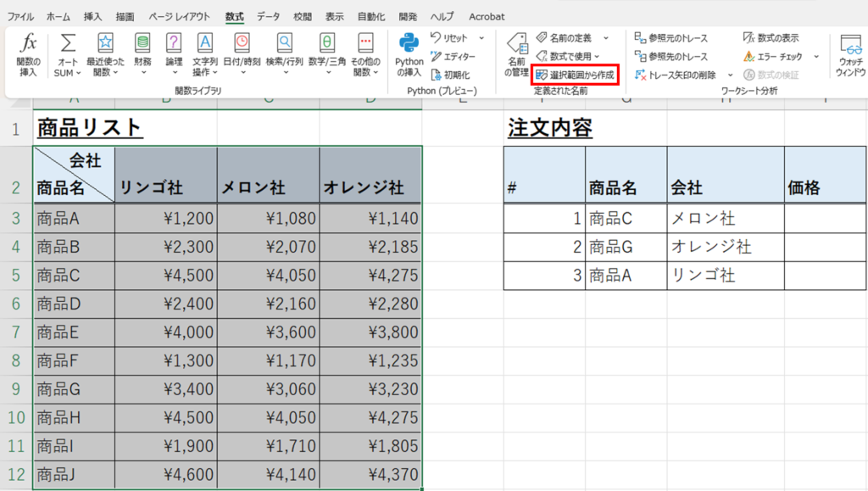Image resolution: width=868 pixels, height=491 pixels.
Task: Toggle 数式の表示 in the ribbon
Action: click(x=771, y=38)
